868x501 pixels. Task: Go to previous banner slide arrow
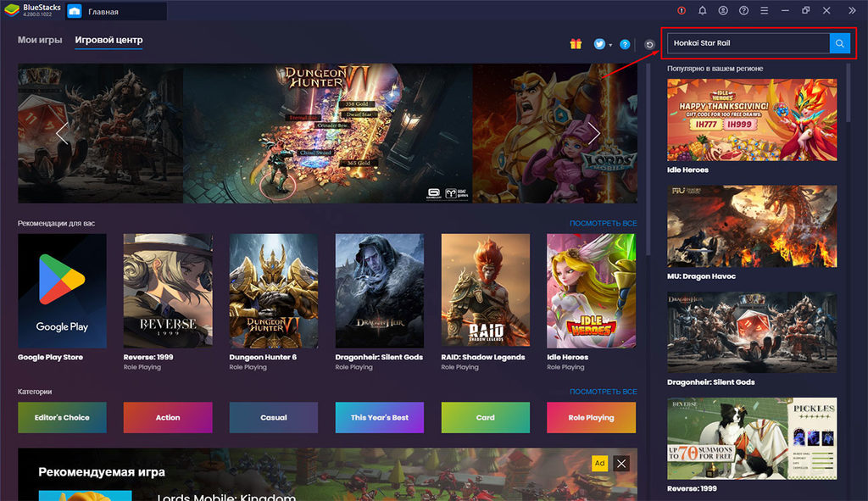(62, 133)
